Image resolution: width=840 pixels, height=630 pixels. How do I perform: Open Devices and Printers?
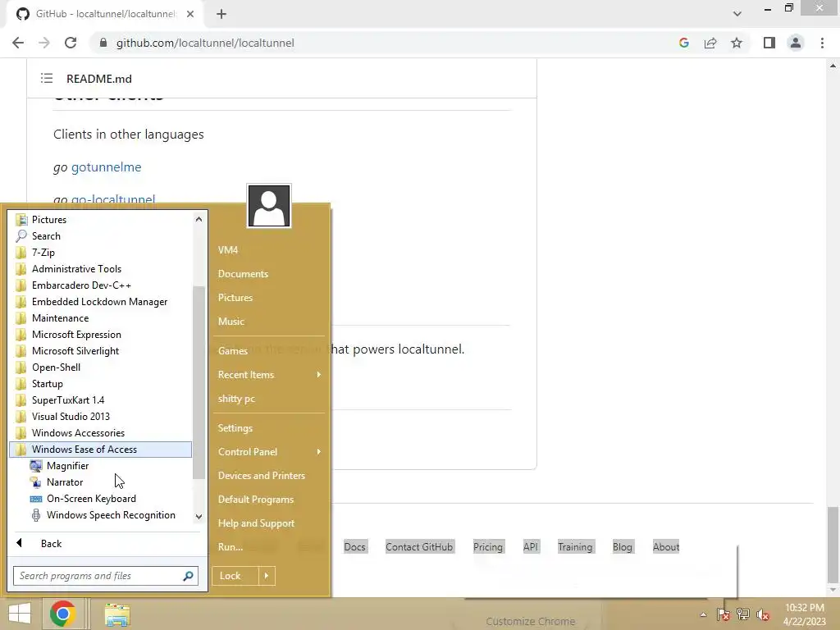262,476
